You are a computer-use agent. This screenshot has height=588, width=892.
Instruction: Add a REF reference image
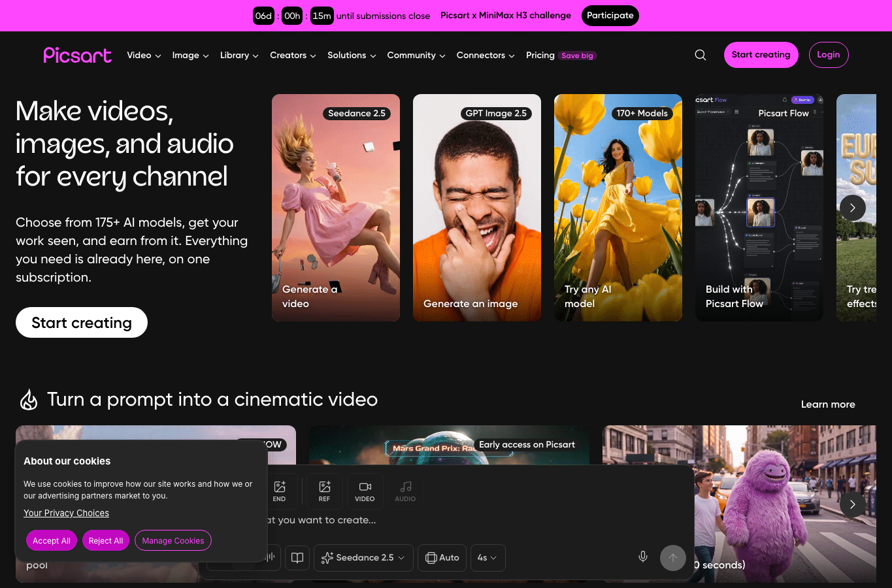pos(324,491)
